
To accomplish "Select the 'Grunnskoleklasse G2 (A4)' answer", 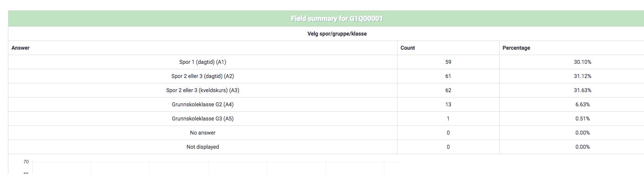I will pos(203,104).
